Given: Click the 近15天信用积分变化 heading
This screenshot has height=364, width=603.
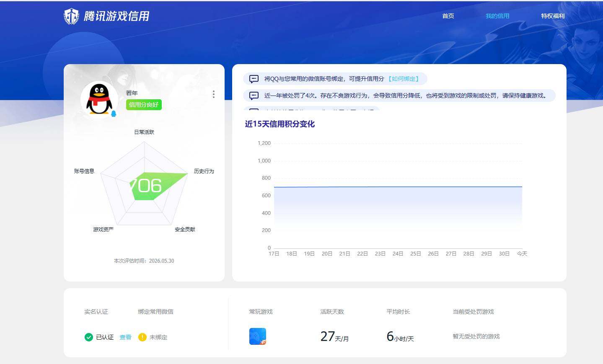Looking at the screenshot, I should [280, 124].
